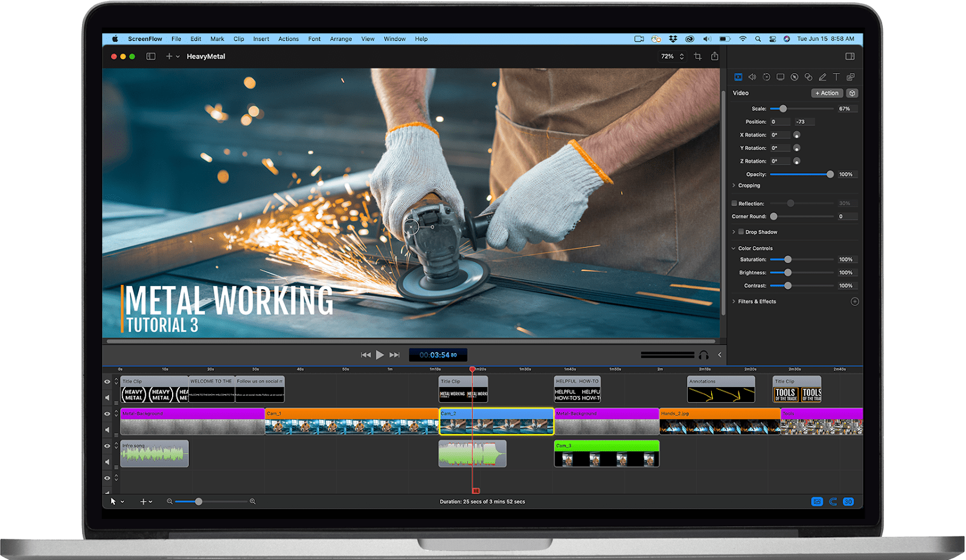Open the Arrange menu
Image resolution: width=966 pixels, height=560 pixels.
coord(341,39)
